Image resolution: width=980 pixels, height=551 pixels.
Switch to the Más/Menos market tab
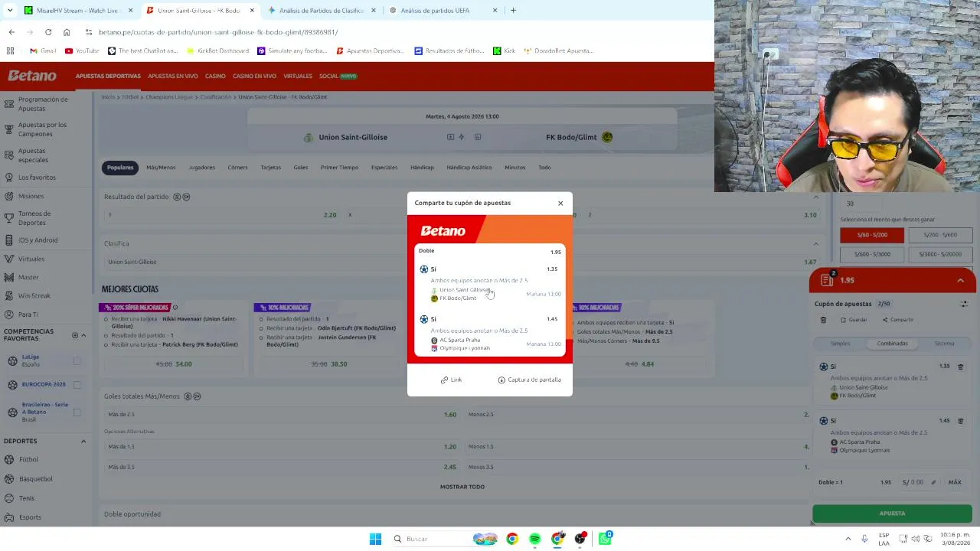pos(161,168)
